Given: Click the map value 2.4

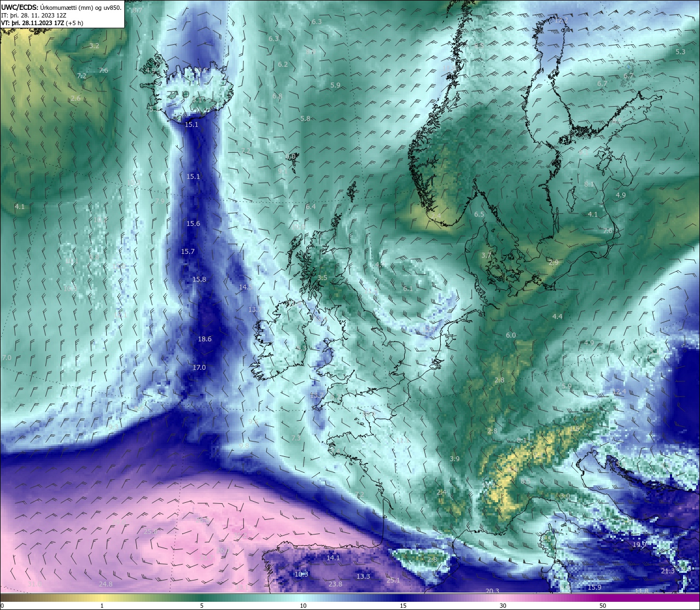Looking at the screenshot, I should [x=442, y=493].
